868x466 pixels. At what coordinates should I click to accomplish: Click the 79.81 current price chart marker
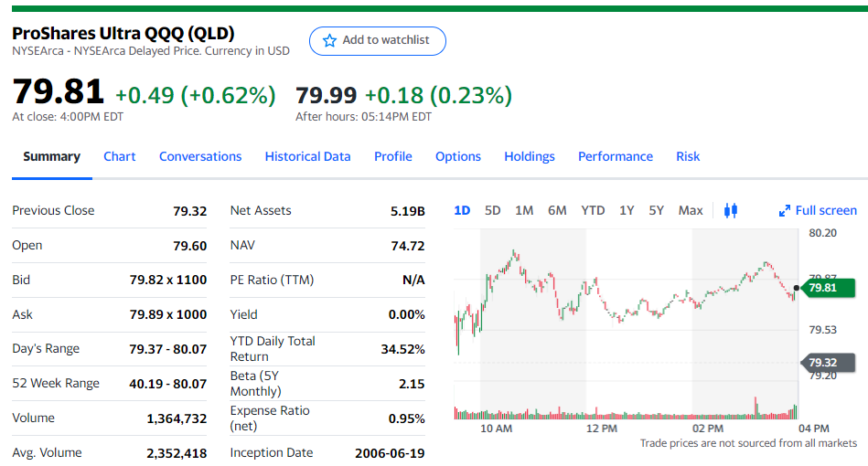click(x=828, y=288)
